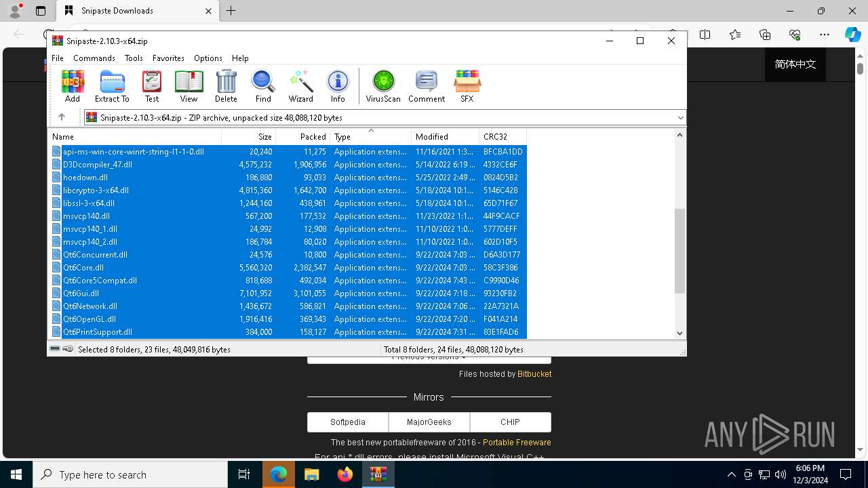Open Edge settings and more ellipsis
This screenshot has height=488, width=868.
pyautogui.click(x=825, y=35)
